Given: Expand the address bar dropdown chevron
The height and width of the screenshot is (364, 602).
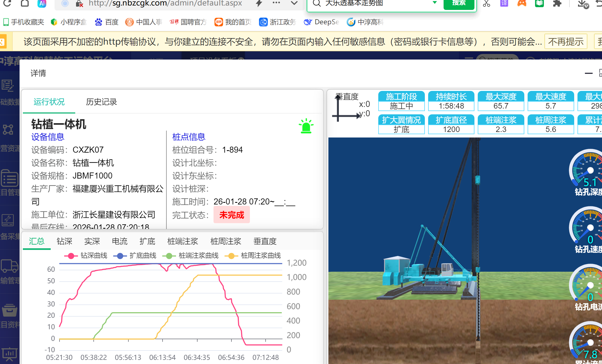Looking at the screenshot, I should point(294,3).
